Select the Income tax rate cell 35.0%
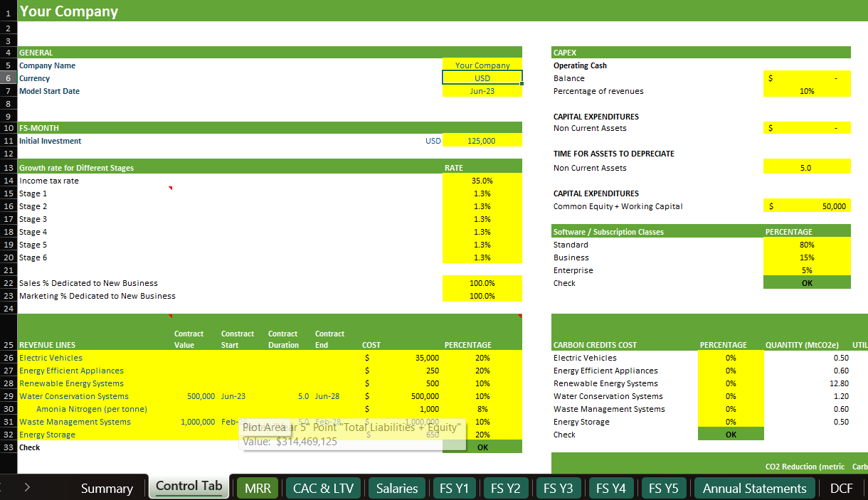Screen dimensions: 868x500 click(482, 181)
